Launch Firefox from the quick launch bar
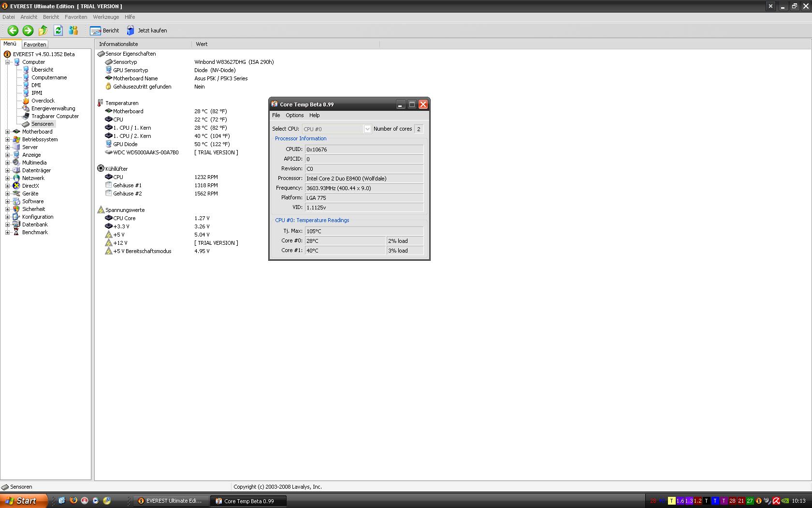This screenshot has height=508, width=812. pos(73,501)
